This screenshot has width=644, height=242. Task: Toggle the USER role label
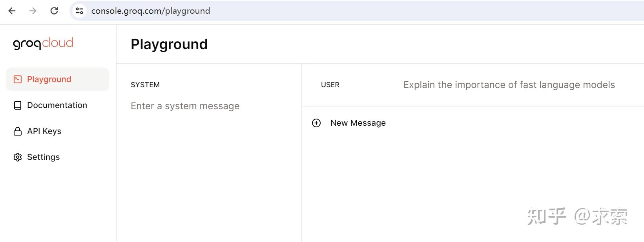(330, 85)
